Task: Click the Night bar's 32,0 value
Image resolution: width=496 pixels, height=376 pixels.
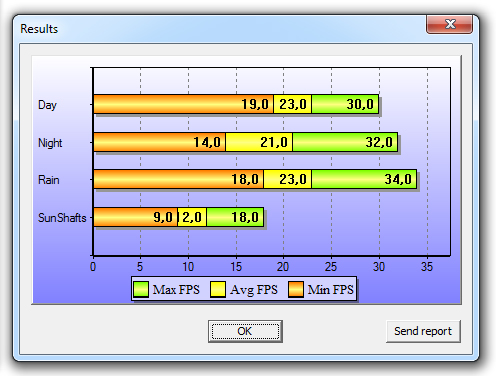Action: (379, 142)
